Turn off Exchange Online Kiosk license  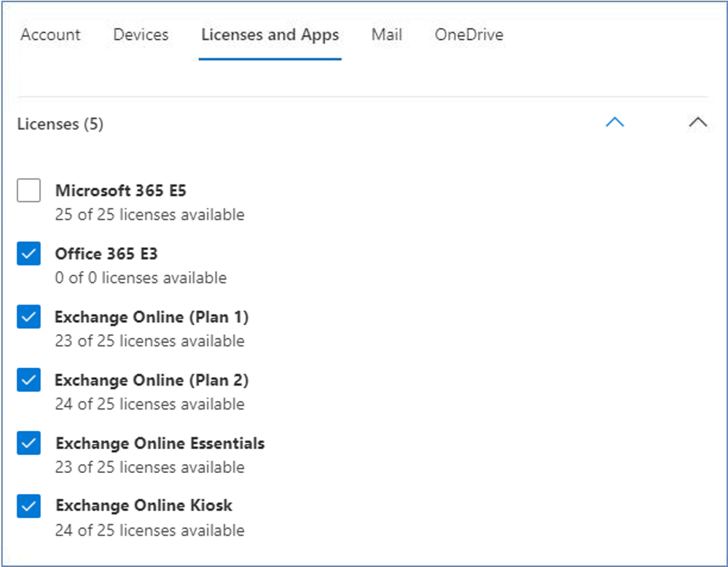(28, 506)
